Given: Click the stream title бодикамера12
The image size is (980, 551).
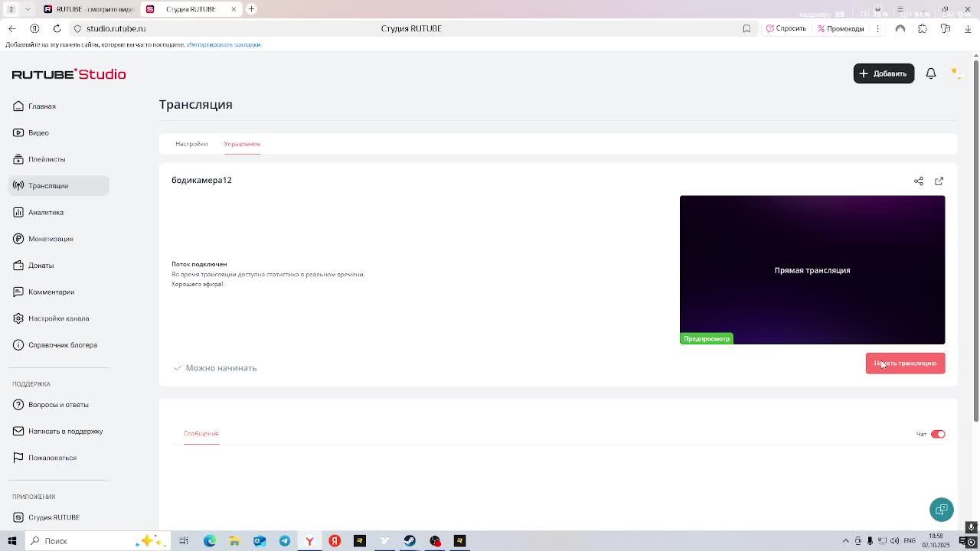Looking at the screenshot, I should click(x=201, y=180).
